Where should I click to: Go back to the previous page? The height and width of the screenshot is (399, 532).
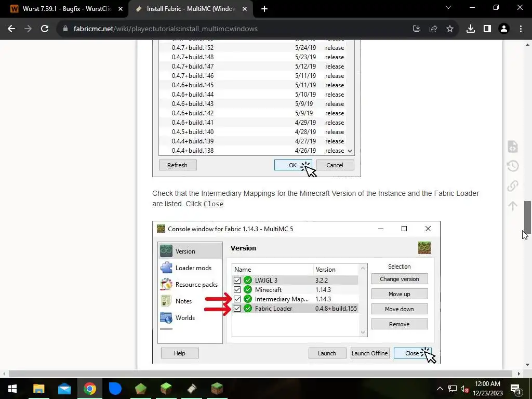(11, 29)
